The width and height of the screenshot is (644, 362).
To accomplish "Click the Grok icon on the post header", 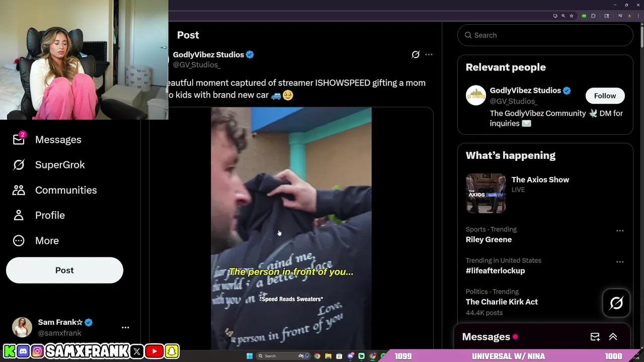I will (416, 54).
